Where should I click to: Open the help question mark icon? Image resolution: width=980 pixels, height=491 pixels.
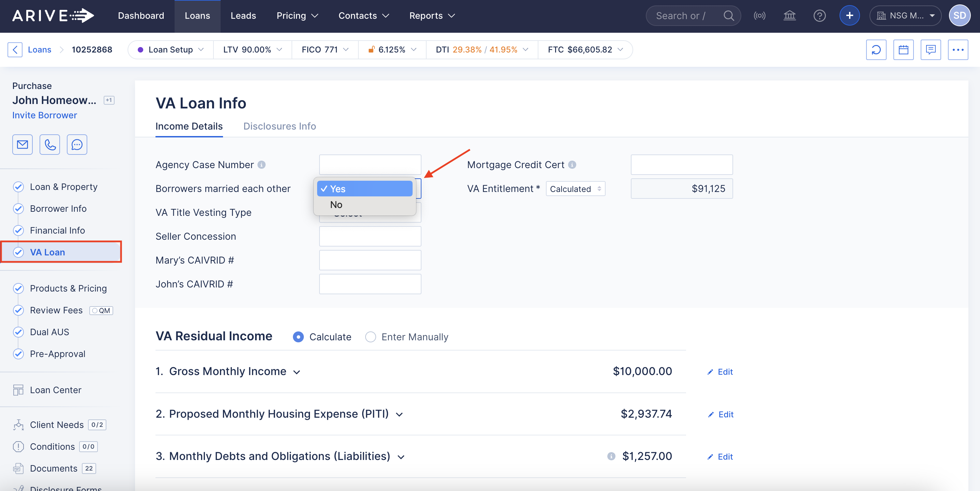point(819,16)
